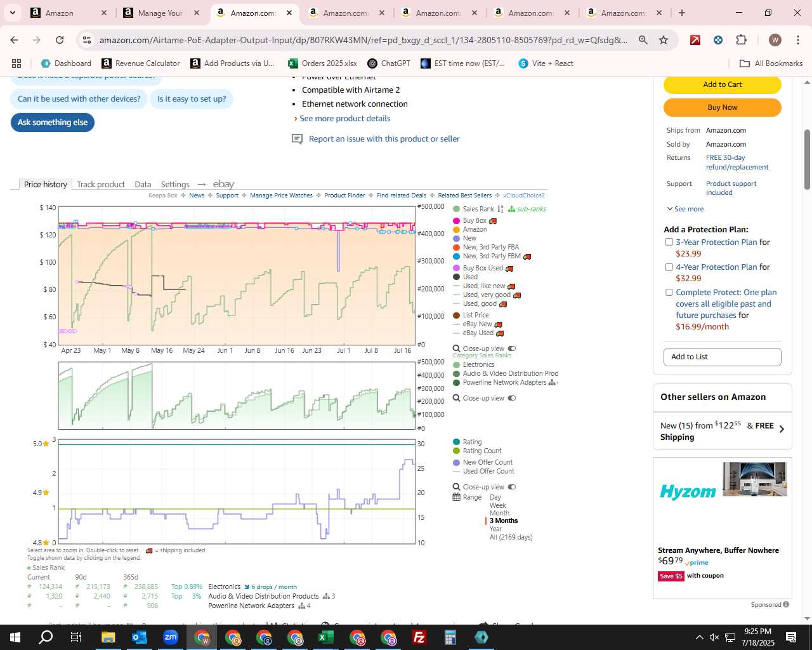The height and width of the screenshot is (650, 812).
Task: Open Zoom from the taskbar
Action: coord(170,637)
